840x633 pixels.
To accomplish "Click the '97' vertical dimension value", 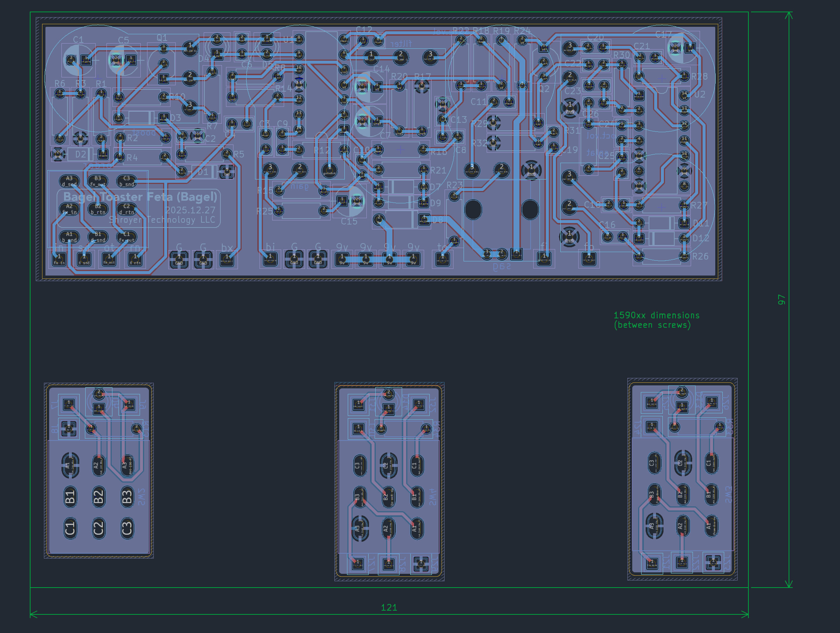I will pos(781,300).
